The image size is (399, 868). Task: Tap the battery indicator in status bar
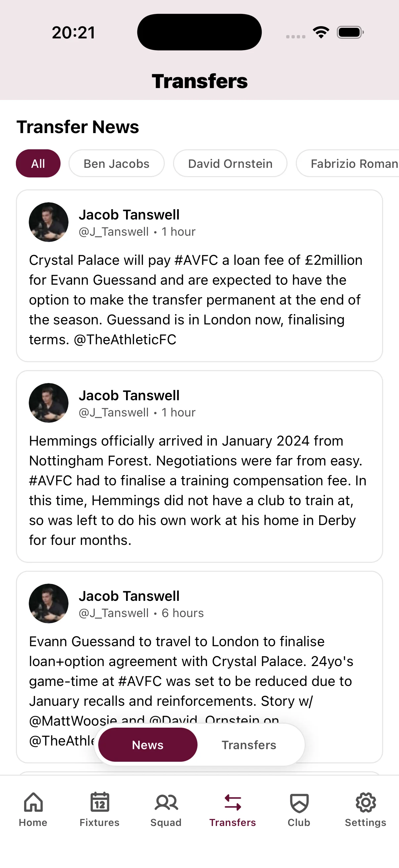click(349, 32)
